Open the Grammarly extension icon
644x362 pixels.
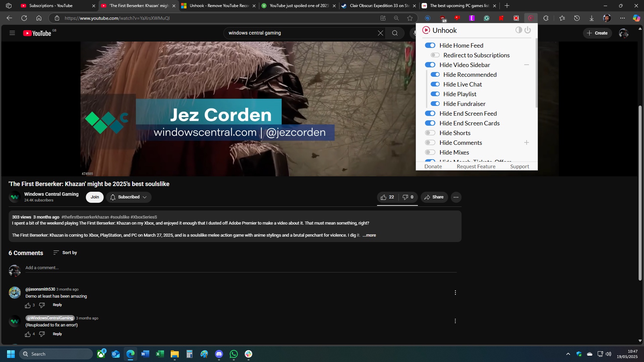click(x=487, y=18)
